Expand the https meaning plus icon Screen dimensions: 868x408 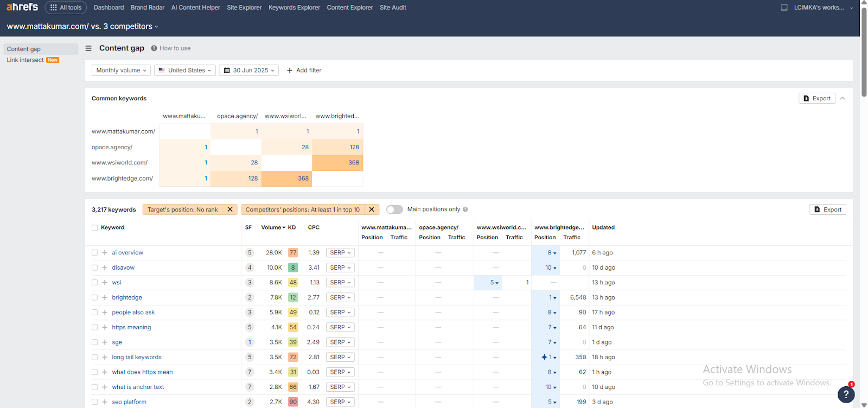105,327
